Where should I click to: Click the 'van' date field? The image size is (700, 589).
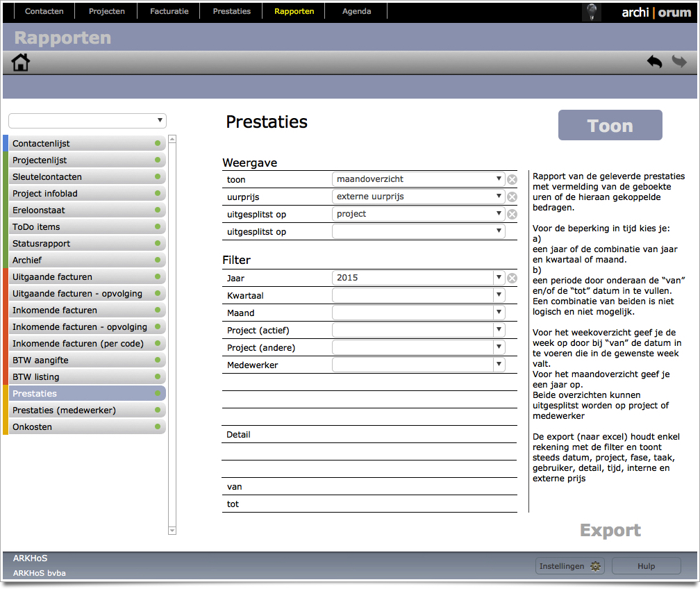click(369, 487)
